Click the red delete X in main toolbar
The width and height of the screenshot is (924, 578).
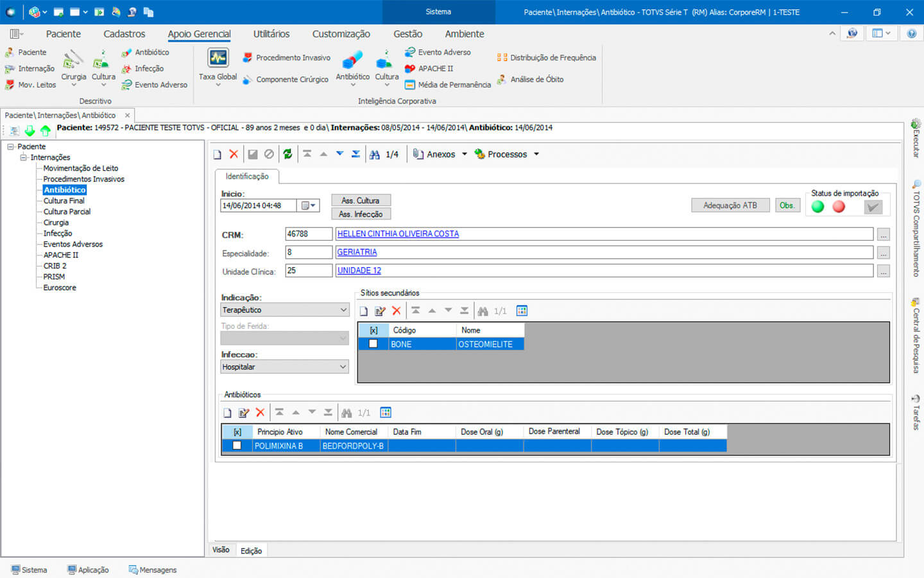click(x=234, y=154)
